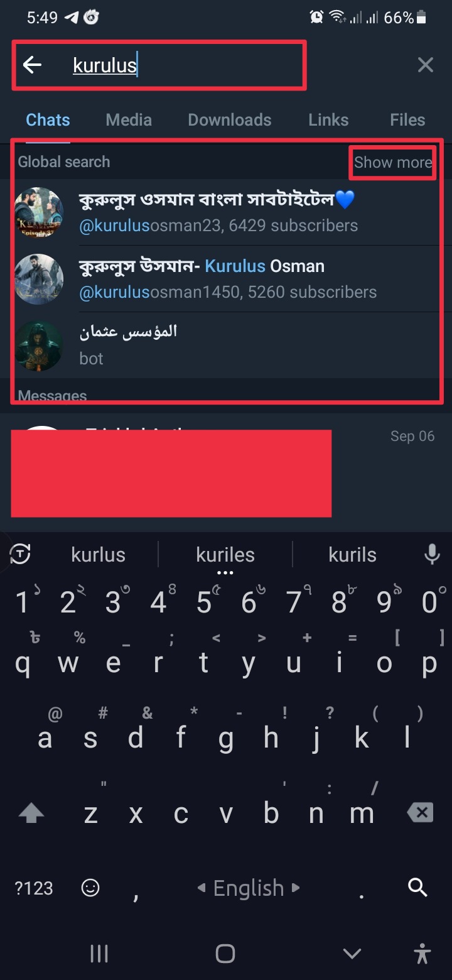Tap the Android recent apps navigation icon
The height and width of the screenshot is (980, 452).
pyautogui.click(x=99, y=954)
